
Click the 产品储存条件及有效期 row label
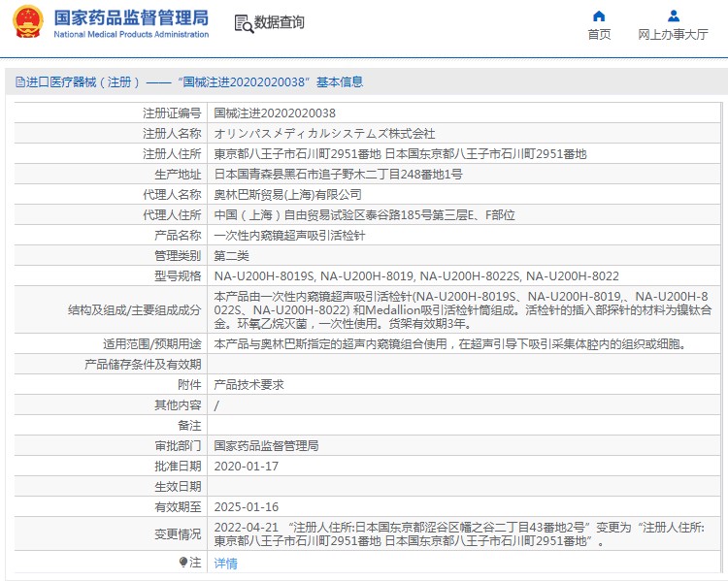pyautogui.click(x=143, y=365)
